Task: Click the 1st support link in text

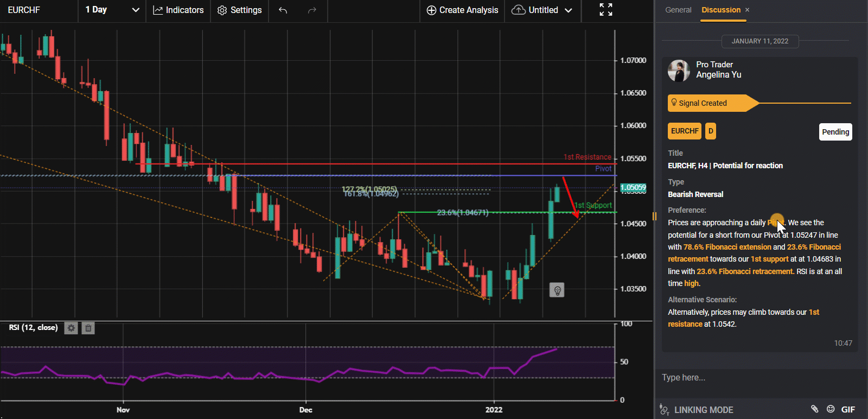Action: (769, 259)
